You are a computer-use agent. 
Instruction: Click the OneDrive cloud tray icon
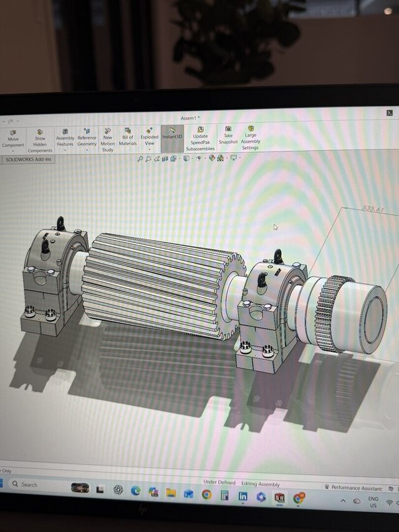[x=357, y=501]
